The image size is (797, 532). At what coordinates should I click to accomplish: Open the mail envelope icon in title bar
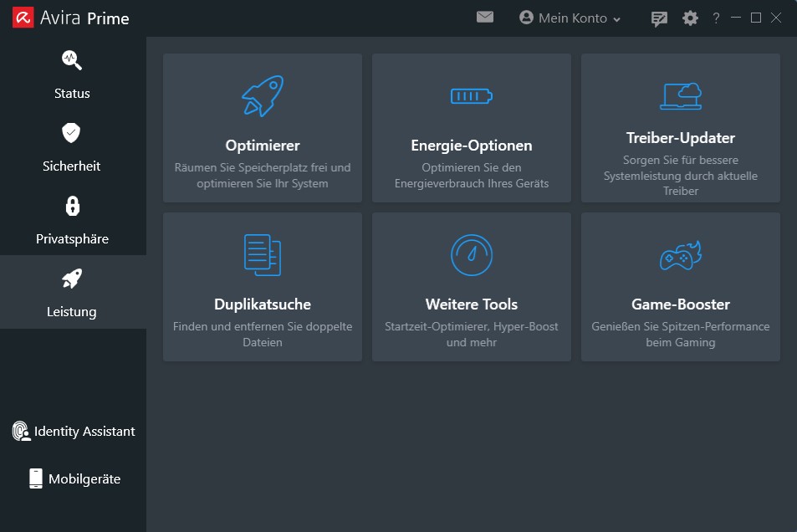pos(485,18)
